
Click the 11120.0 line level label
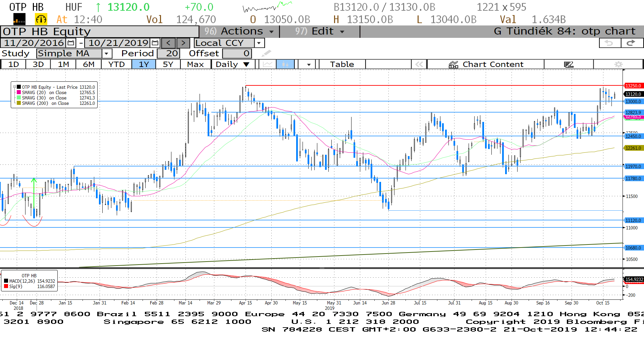click(633, 220)
